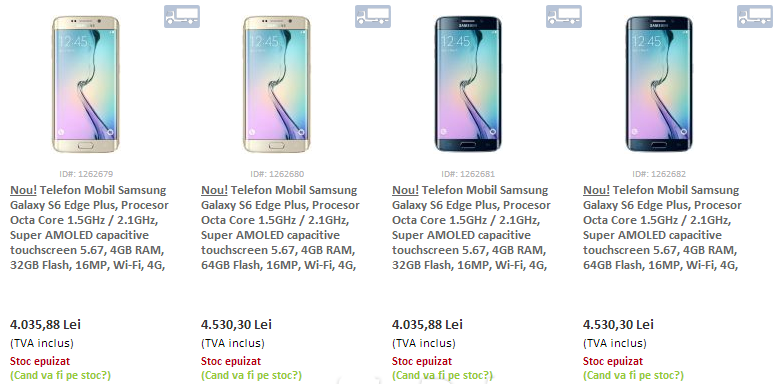Click the delivery truck icon for product 1262679
The width and height of the screenshot is (779, 384).
click(x=182, y=16)
